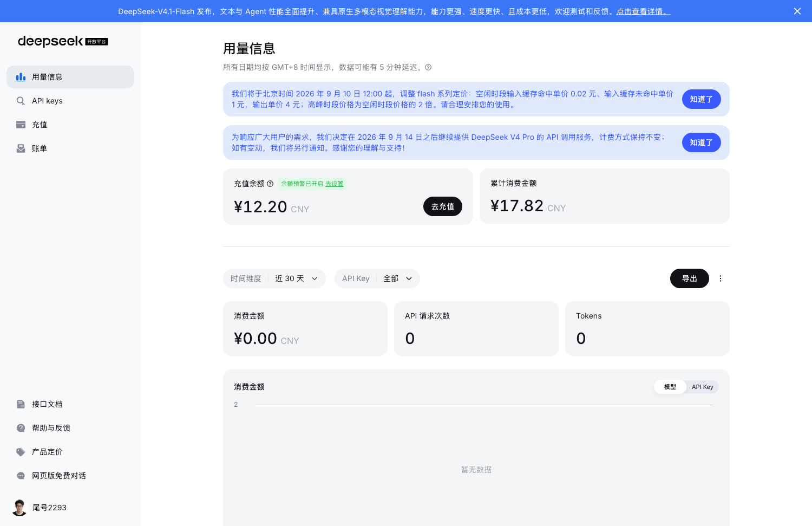Click the ¥17.82 cumulative spend amount

tap(517, 206)
